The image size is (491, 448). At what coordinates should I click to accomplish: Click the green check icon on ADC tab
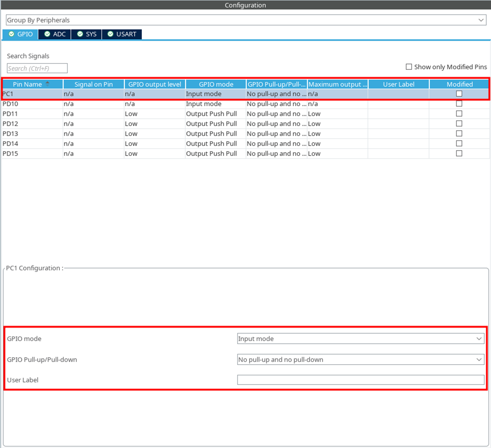pos(47,34)
